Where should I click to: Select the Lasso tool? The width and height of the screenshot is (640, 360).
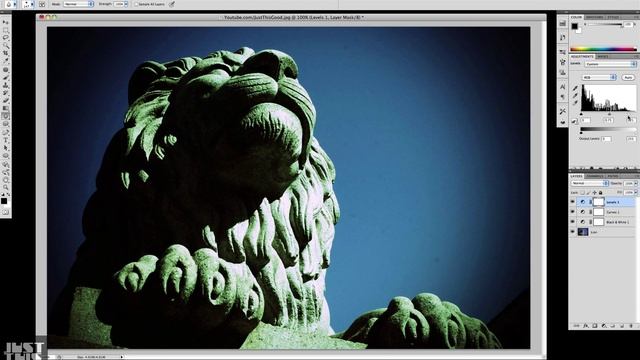6,38
